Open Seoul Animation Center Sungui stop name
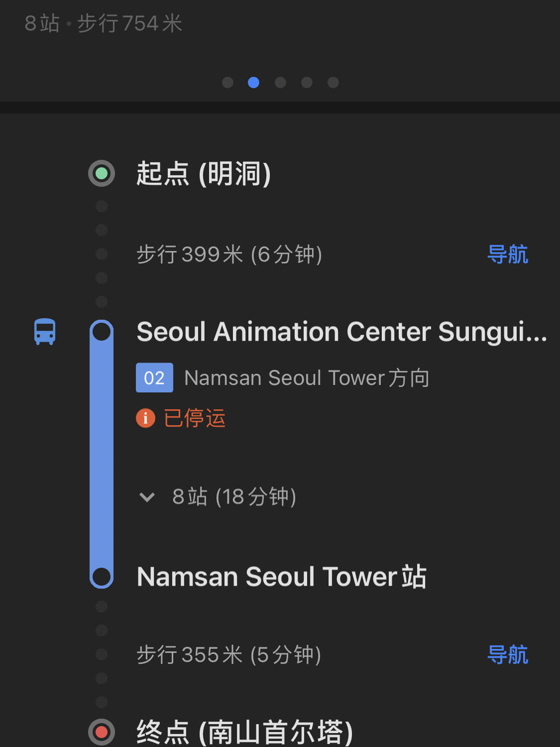Viewport: 560px width, 747px height. click(342, 332)
